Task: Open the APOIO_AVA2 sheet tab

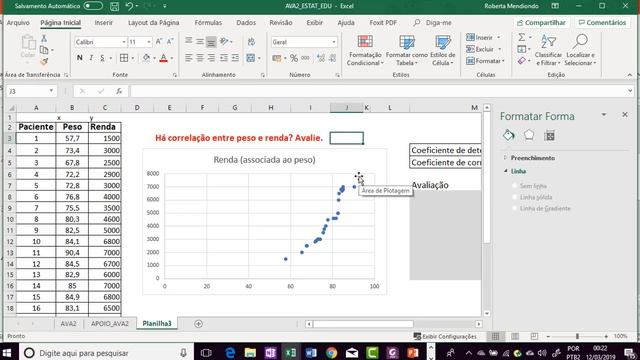Action: pos(109,324)
